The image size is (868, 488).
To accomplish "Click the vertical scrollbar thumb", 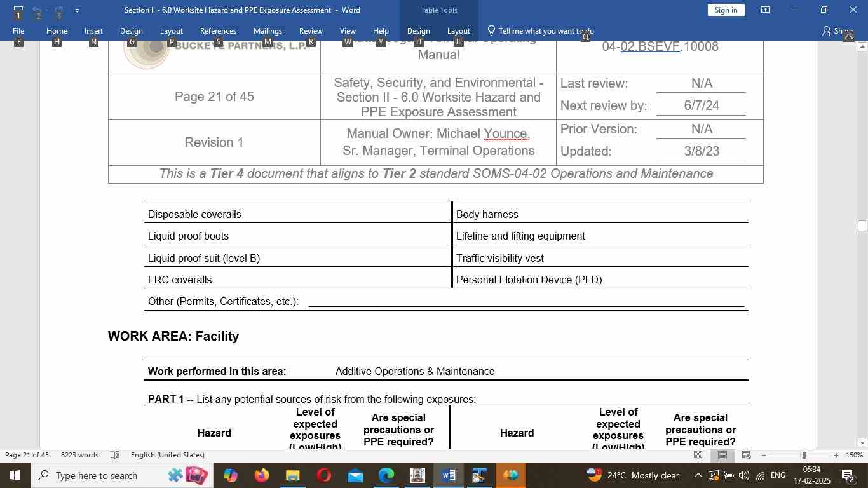I will pos(862,226).
